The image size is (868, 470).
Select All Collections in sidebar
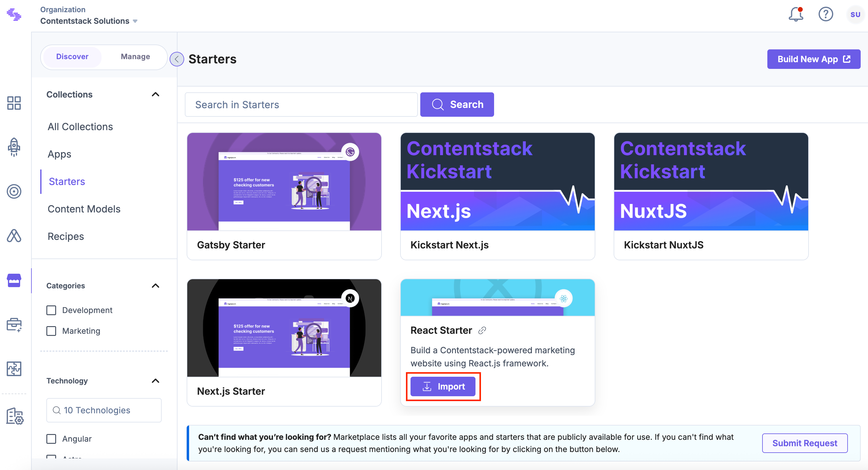80,126
